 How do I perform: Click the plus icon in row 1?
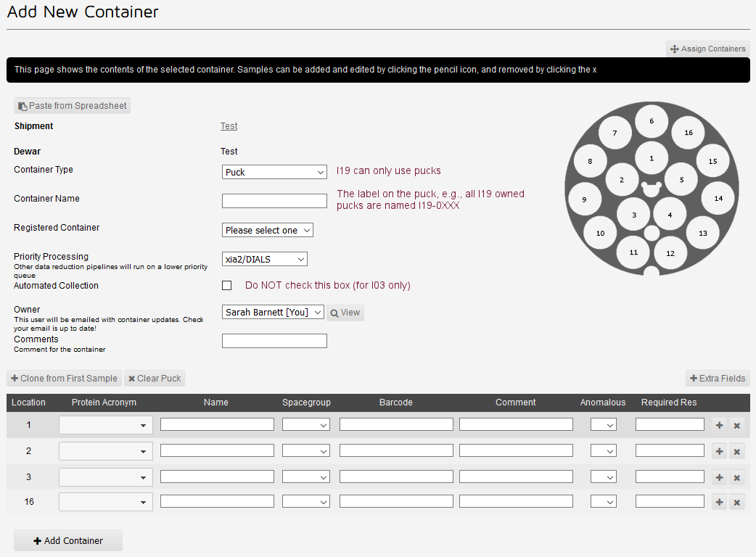[719, 425]
